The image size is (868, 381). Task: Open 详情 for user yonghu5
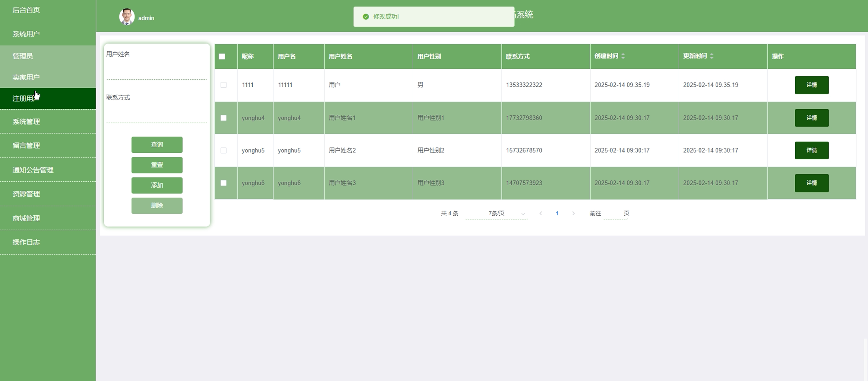pos(811,150)
